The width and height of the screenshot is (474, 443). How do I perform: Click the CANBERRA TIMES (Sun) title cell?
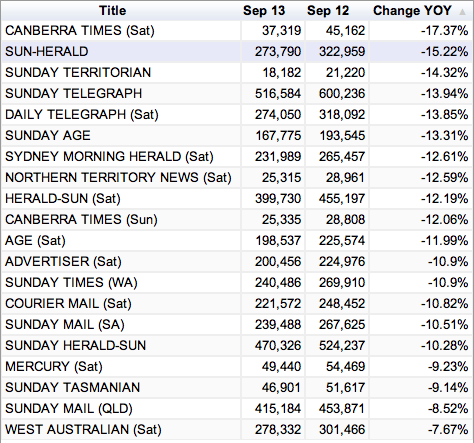tap(121, 220)
